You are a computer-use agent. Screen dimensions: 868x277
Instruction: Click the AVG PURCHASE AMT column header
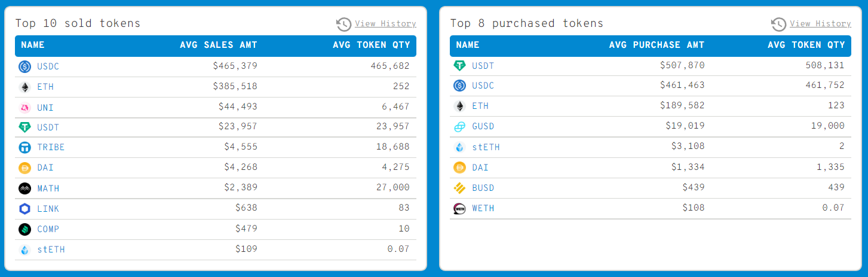657,45
